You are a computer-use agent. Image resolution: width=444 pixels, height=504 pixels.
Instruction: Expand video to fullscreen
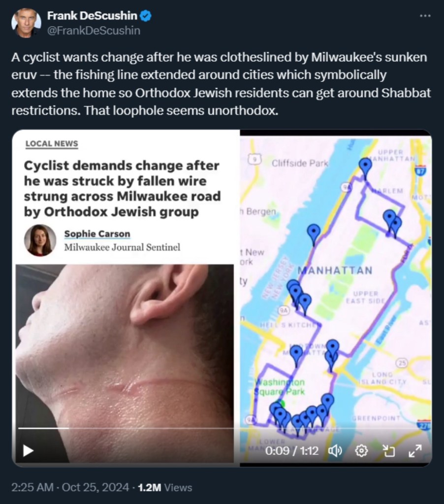pyautogui.click(x=415, y=451)
